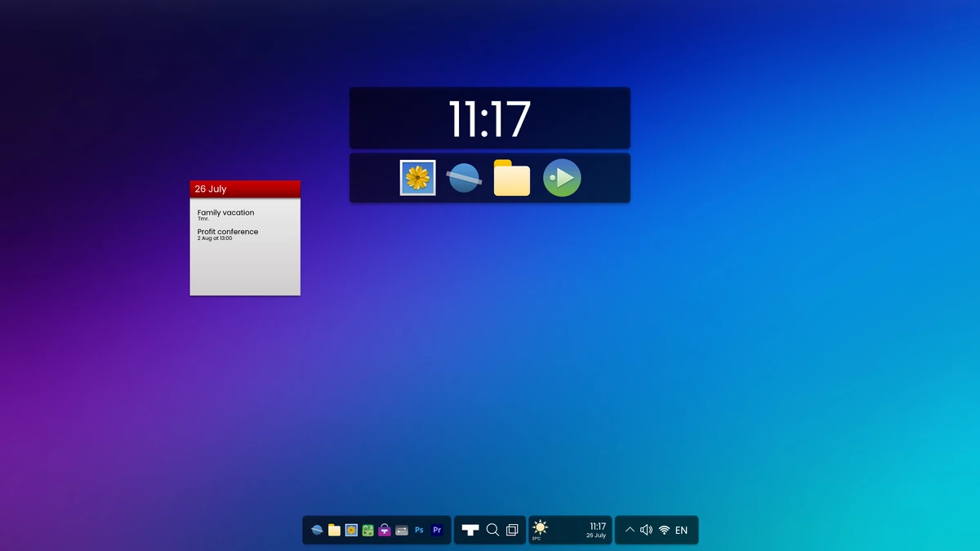Image resolution: width=980 pixels, height=551 pixels.
Task: Open the yellow folder in the dock widget
Action: [510, 177]
